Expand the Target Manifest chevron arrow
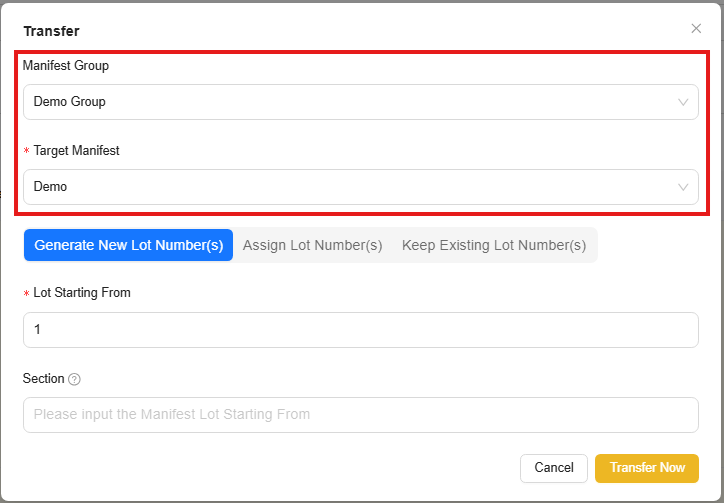724x503 pixels. coord(683,187)
